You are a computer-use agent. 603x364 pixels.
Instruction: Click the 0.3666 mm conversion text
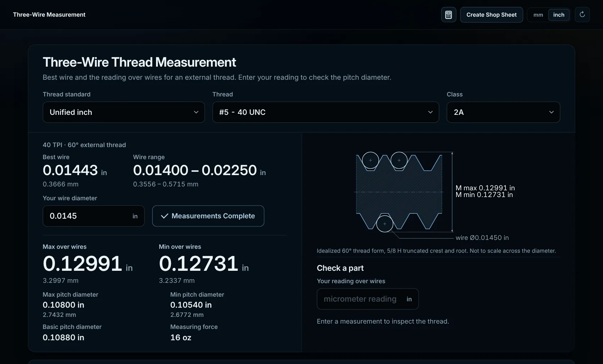coord(61,184)
